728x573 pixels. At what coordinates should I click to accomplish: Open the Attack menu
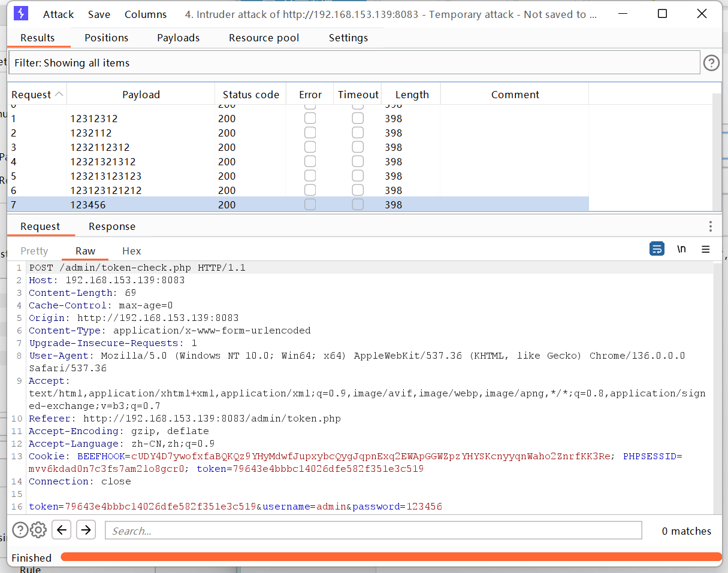point(59,14)
